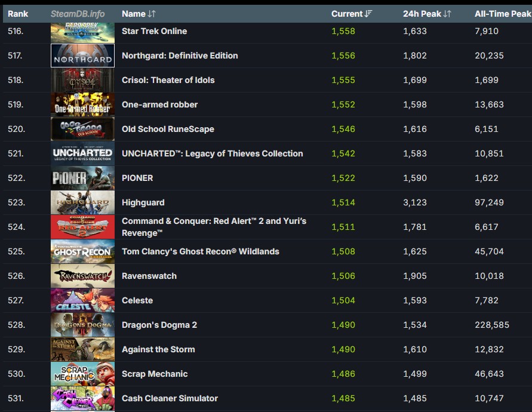532x412 pixels.
Task: Open the Scrap Mechanic name link
Action: point(155,374)
